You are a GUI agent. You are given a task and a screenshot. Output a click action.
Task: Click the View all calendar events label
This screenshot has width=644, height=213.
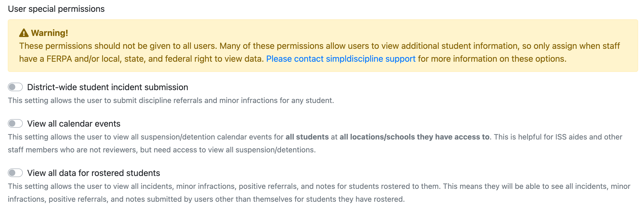click(74, 124)
